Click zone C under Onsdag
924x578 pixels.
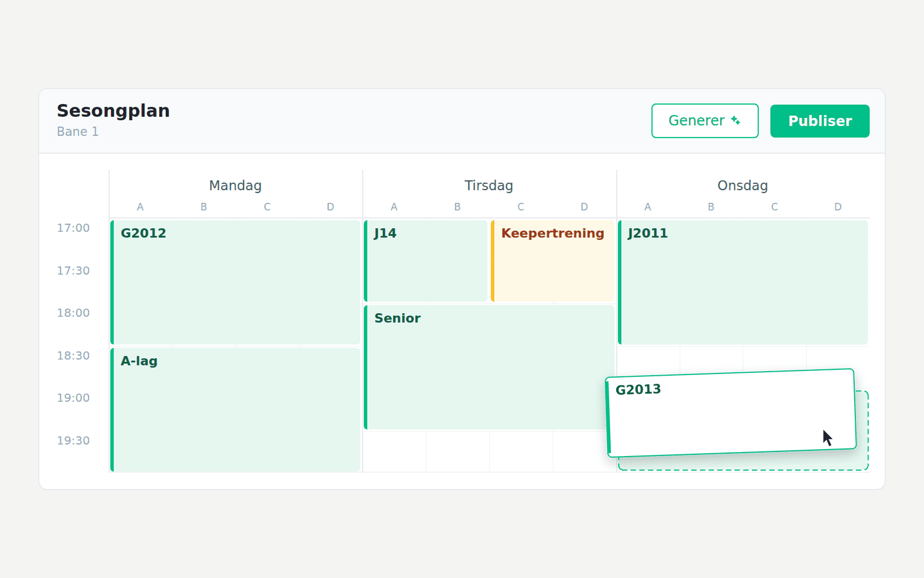click(774, 207)
